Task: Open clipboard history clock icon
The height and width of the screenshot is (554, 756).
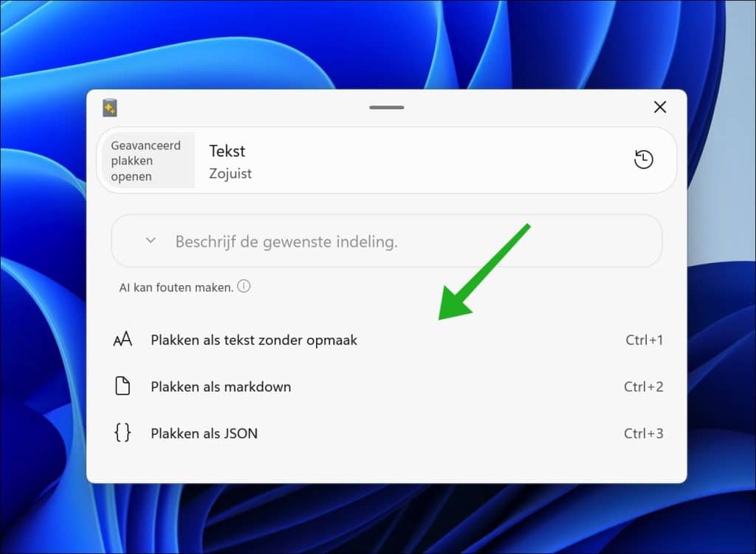Action: [x=643, y=160]
